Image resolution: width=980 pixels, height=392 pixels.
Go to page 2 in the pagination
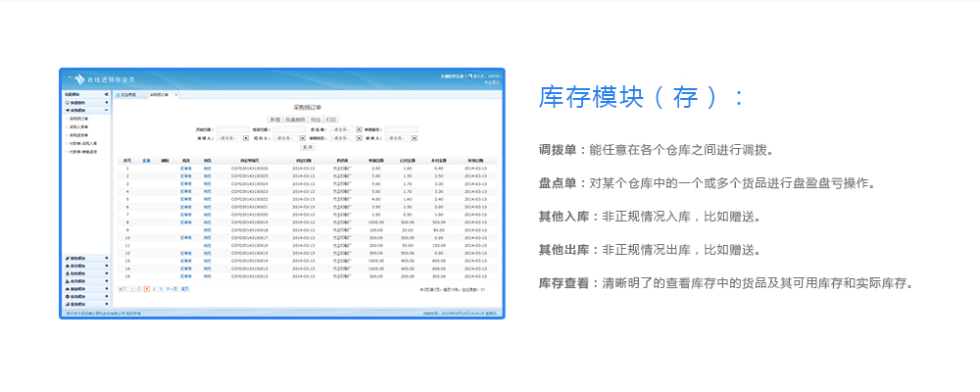[154, 289]
